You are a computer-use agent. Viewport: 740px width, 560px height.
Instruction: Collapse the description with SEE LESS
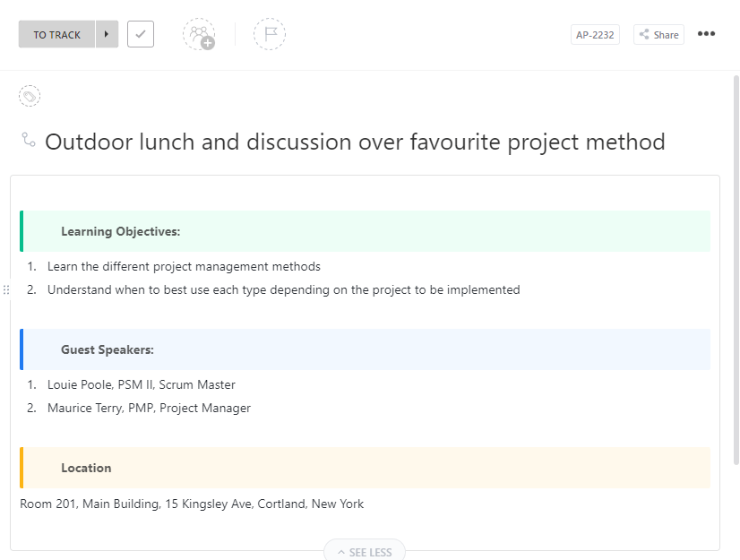(x=365, y=552)
